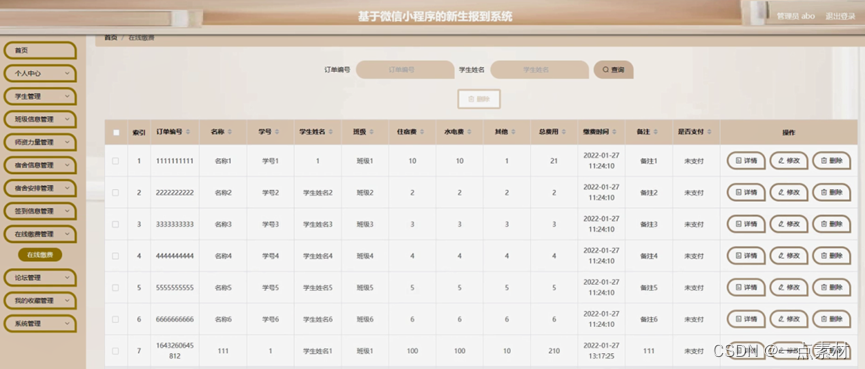Viewport: 865px width, 369px height.
Task: Click the 操作 column header
Action: pyautogui.click(x=788, y=132)
